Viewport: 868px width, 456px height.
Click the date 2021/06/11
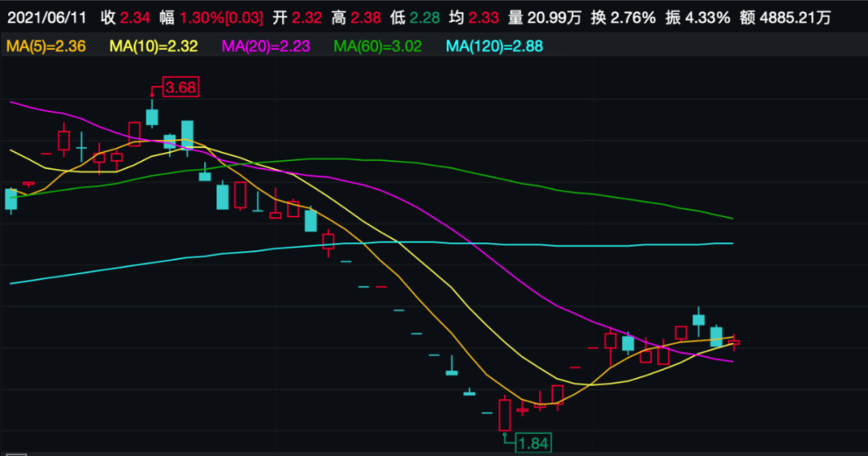click(47, 18)
